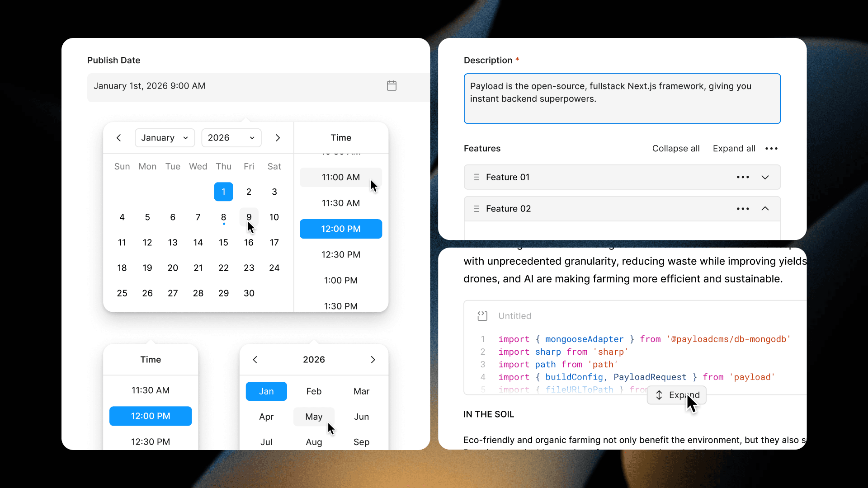This screenshot has width=868, height=488.
Task: Grab the drag handle of Feature 02
Action: pyautogui.click(x=476, y=209)
